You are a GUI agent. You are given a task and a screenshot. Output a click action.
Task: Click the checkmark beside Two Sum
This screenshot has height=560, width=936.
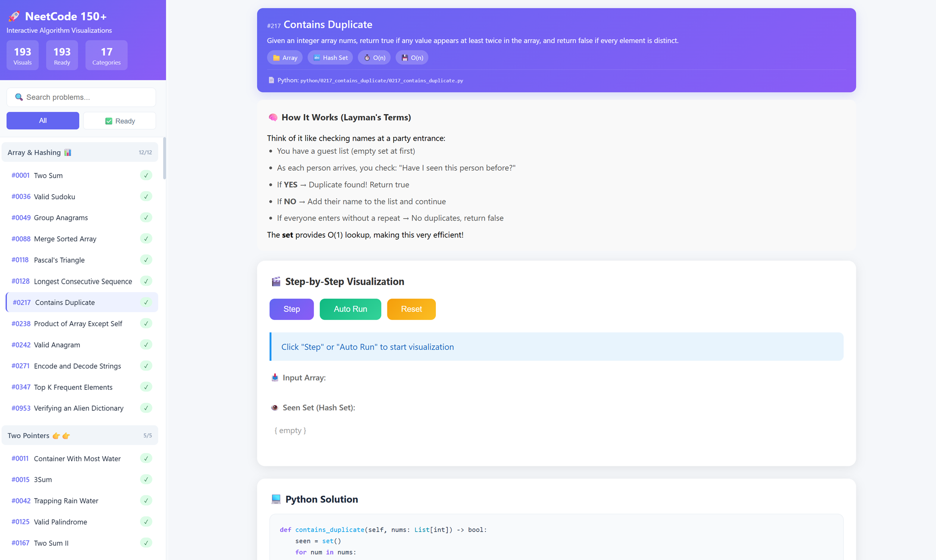tap(146, 176)
